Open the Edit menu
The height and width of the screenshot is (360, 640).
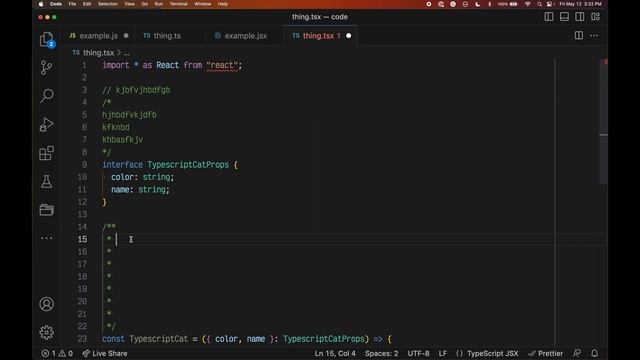click(x=87, y=4)
